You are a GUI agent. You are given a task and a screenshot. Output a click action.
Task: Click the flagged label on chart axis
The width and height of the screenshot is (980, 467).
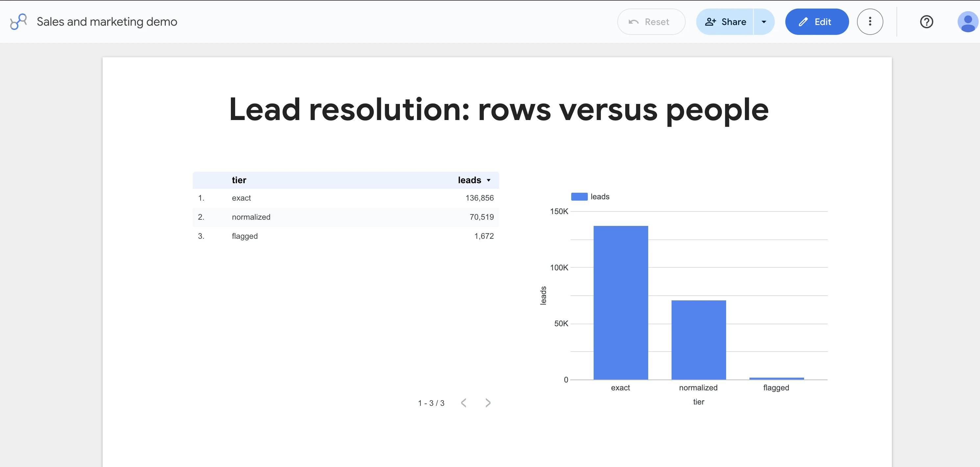tap(776, 387)
